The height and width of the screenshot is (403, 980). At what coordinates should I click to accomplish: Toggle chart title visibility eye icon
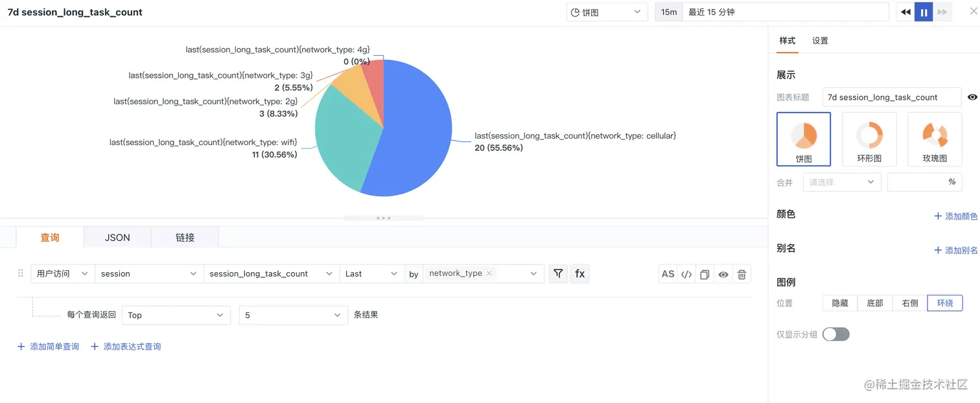tap(972, 97)
